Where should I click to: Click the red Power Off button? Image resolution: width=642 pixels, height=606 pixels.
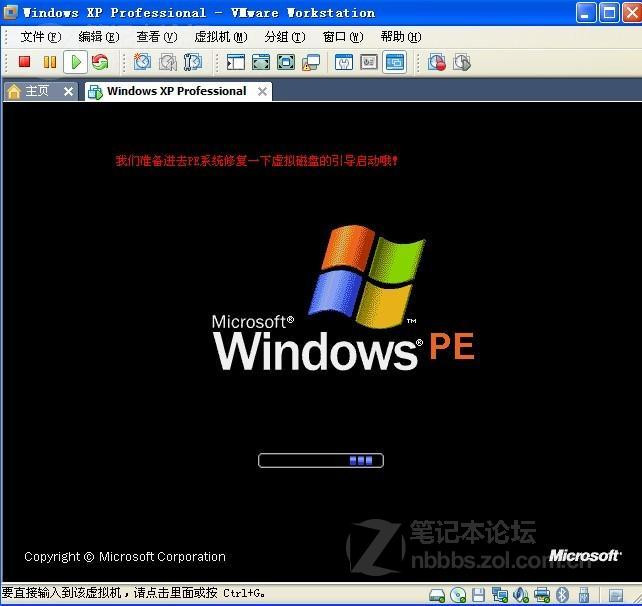25,62
